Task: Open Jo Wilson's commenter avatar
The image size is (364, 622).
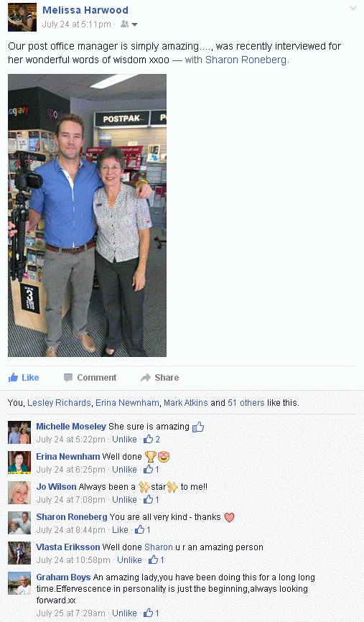Action: pyautogui.click(x=19, y=493)
